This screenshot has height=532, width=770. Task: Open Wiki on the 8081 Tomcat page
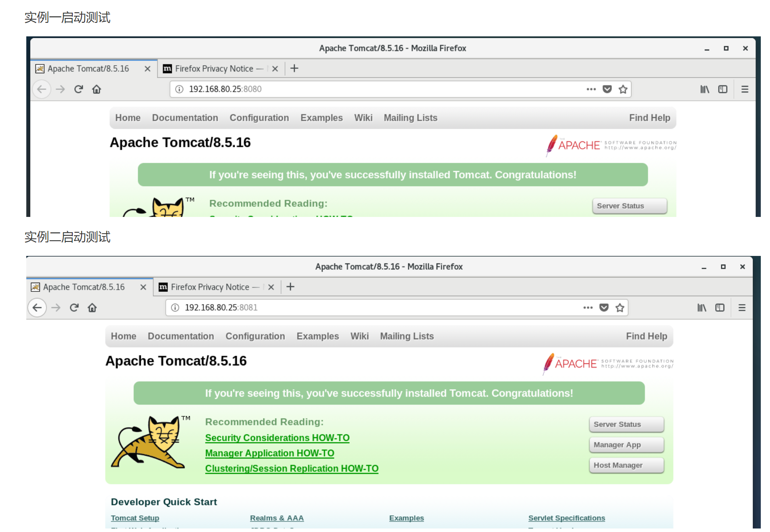tap(359, 336)
